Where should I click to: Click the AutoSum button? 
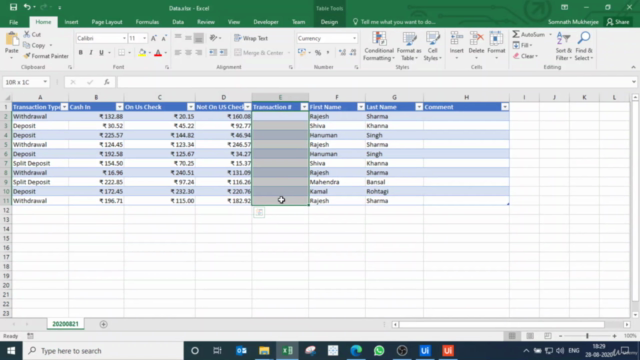[529, 34]
